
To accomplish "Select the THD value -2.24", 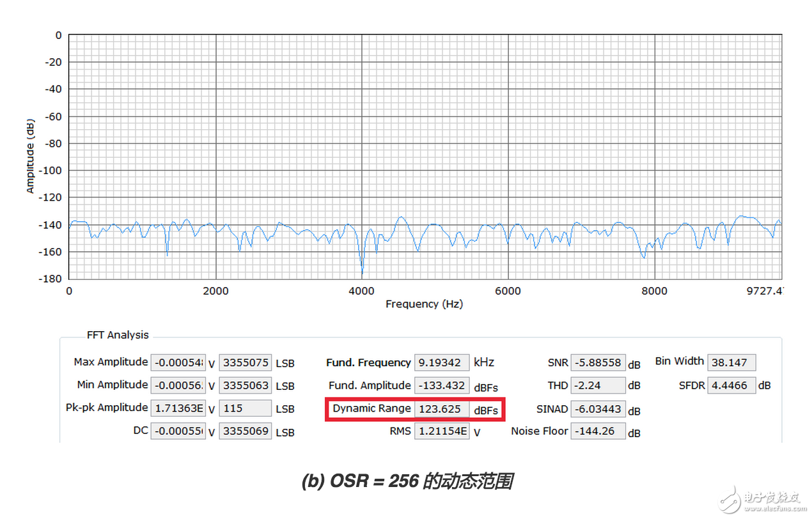I will pos(597,385).
